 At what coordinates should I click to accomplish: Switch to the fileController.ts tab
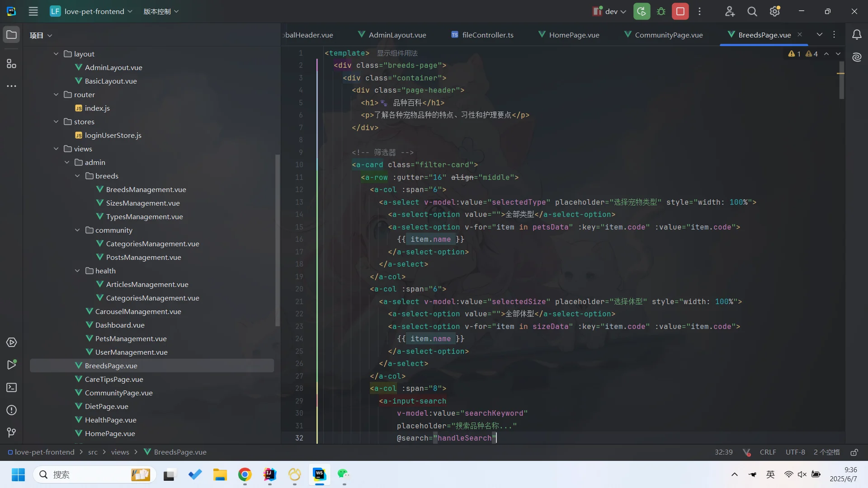[x=487, y=35]
